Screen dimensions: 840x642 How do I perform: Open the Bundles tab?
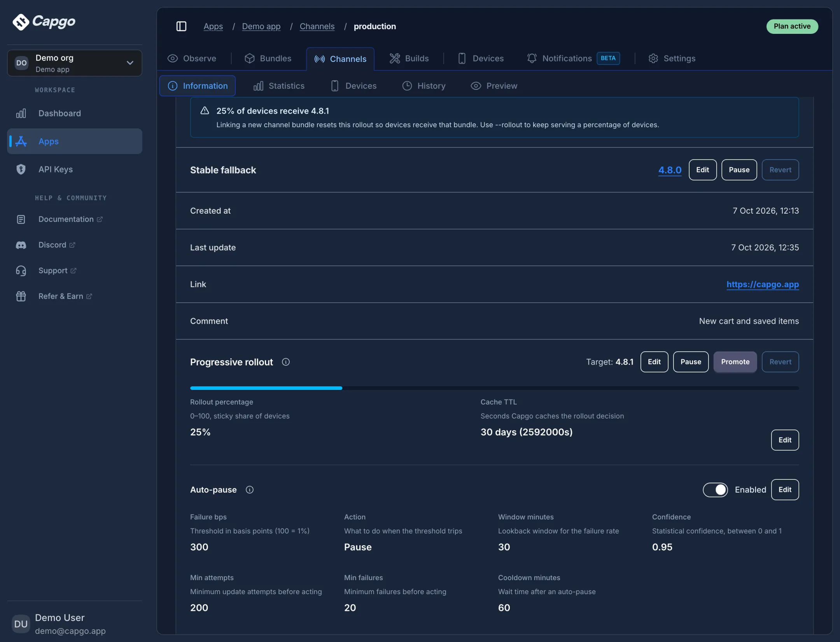click(268, 58)
